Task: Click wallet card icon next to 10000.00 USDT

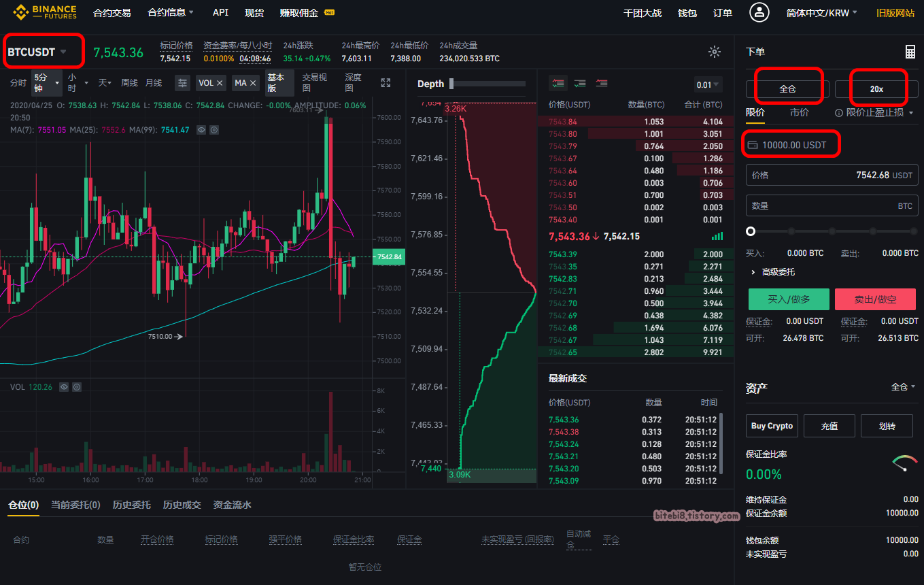Action: [x=753, y=145]
